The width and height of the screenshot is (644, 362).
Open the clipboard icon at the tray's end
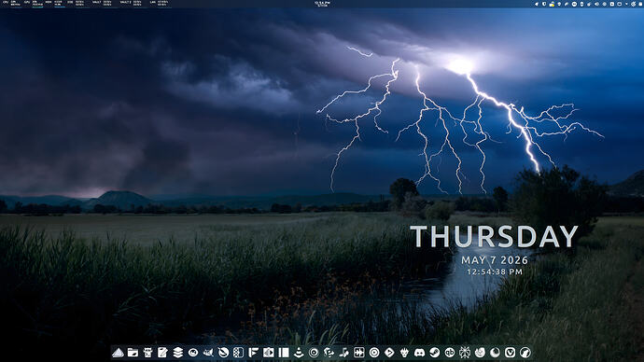tap(640, 4)
